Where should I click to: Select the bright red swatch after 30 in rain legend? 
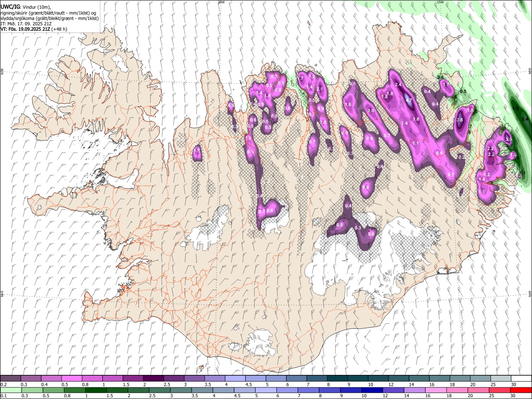pyautogui.click(x=521, y=390)
